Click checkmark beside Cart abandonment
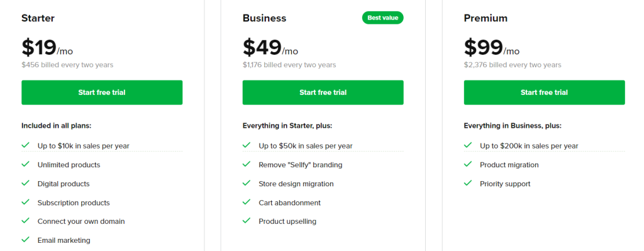 tap(247, 202)
